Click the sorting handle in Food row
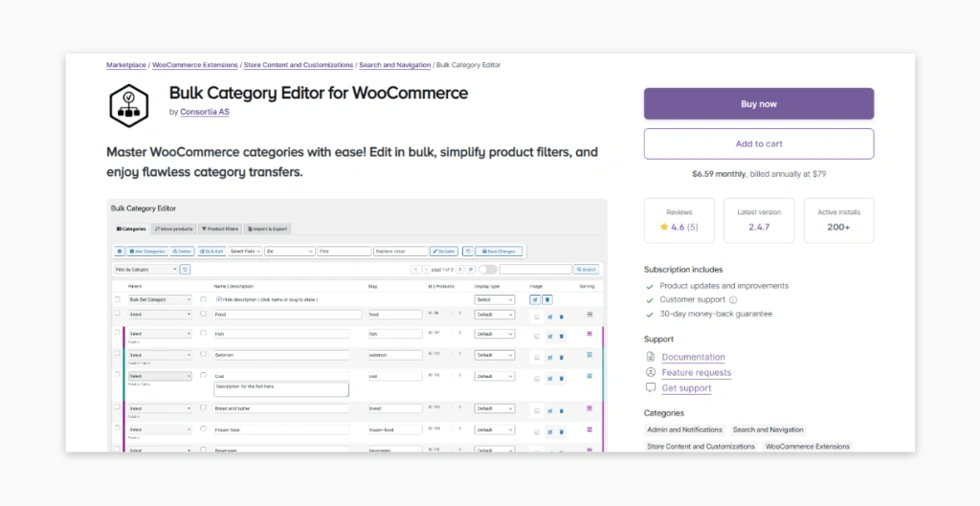Screen dimensions: 980x506 coord(590,315)
